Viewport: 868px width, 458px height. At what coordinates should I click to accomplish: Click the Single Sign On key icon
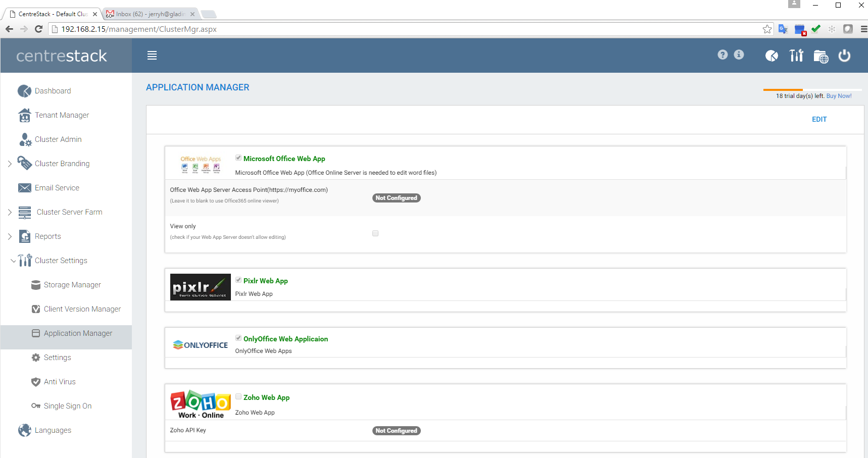[x=36, y=406]
